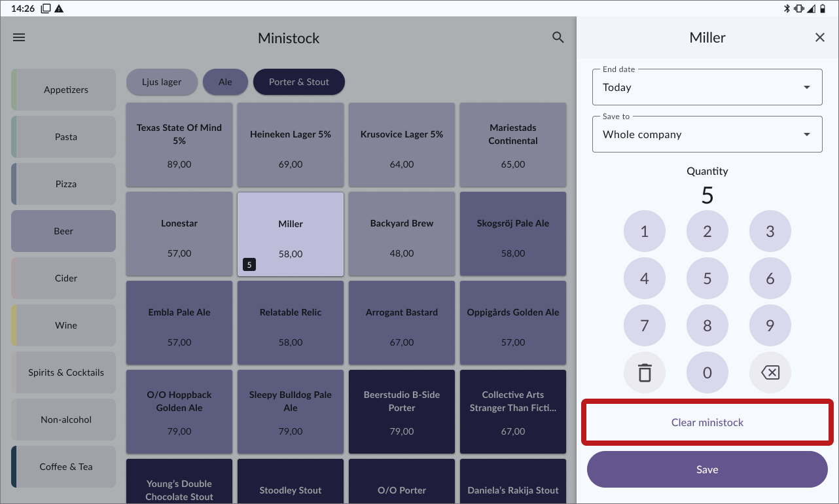
Task: Open the Pasta category
Action: tap(63, 137)
